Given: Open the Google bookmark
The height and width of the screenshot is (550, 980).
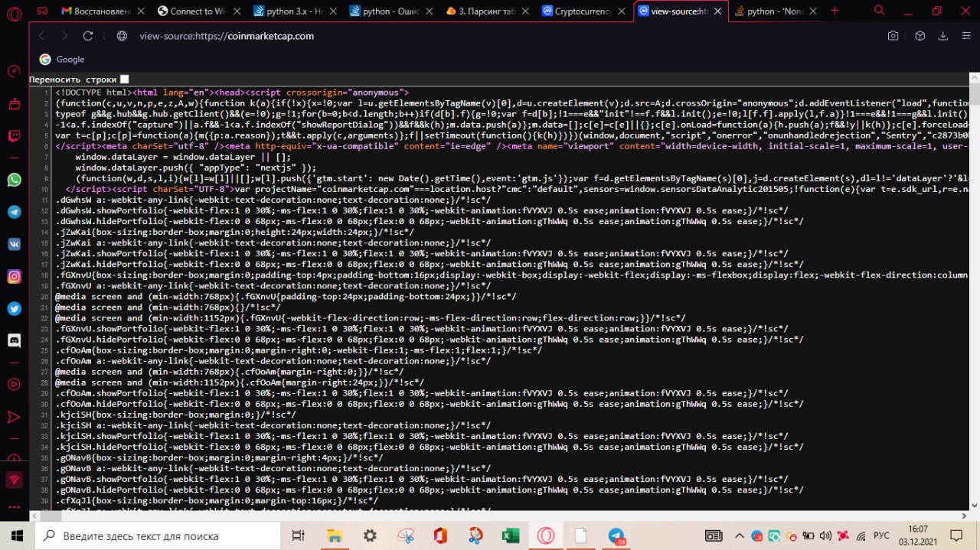Looking at the screenshot, I should click(x=62, y=59).
